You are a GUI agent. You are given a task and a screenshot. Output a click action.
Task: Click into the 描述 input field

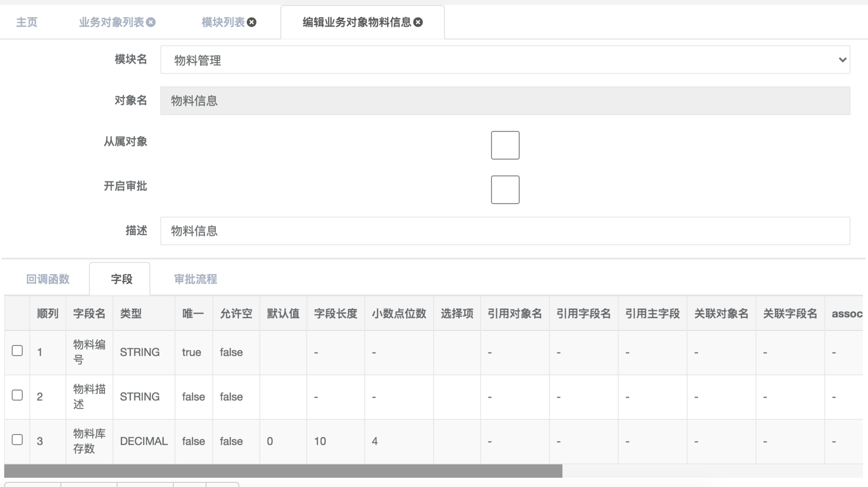pos(505,231)
